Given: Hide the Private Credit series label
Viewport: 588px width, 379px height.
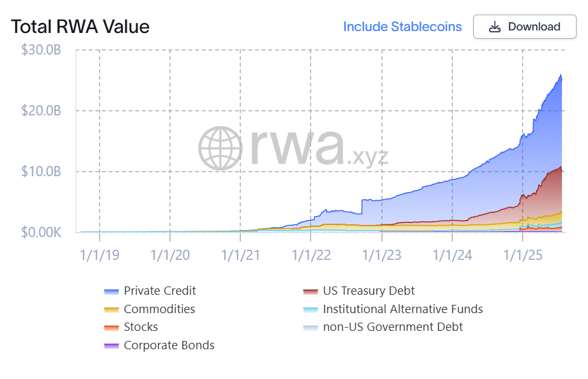Looking at the screenshot, I should coord(160,291).
